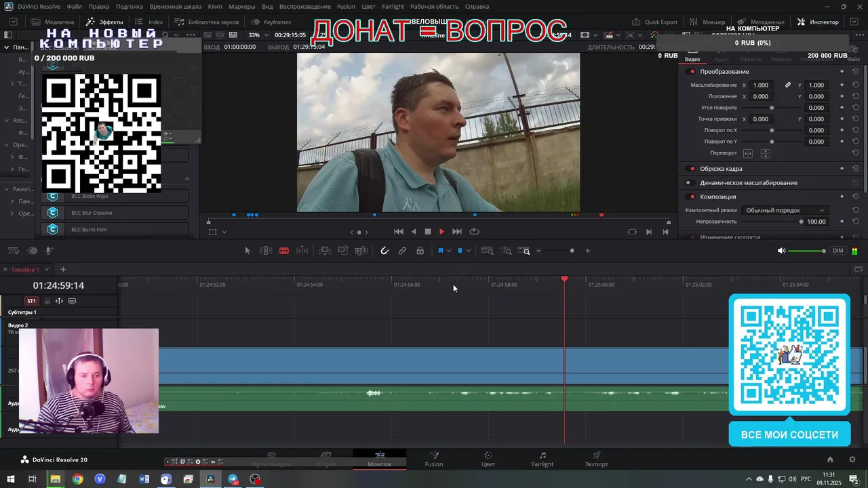This screenshot has width=868, height=488.
Task: Toggle Linked selection chain icon
Action: pyautogui.click(x=402, y=251)
